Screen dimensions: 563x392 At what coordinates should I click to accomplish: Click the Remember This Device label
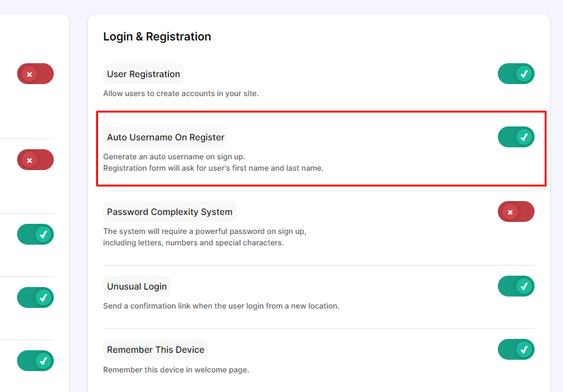pyautogui.click(x=156, y=350)
